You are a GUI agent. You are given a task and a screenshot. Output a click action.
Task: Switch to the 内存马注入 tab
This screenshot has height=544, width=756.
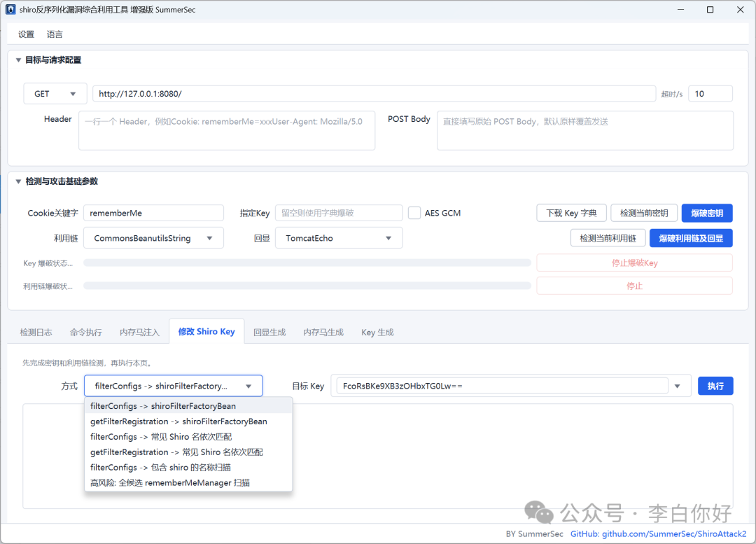(x=139, y=333)
